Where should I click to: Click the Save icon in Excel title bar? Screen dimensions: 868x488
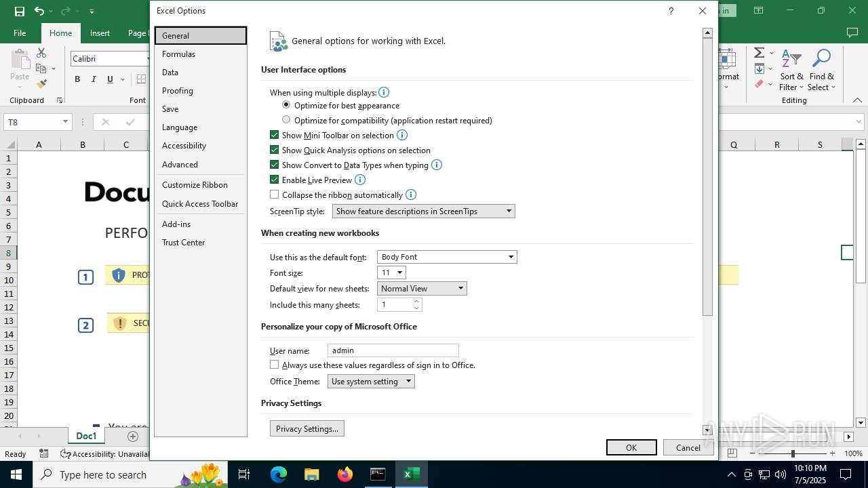[x=20, y=11]
